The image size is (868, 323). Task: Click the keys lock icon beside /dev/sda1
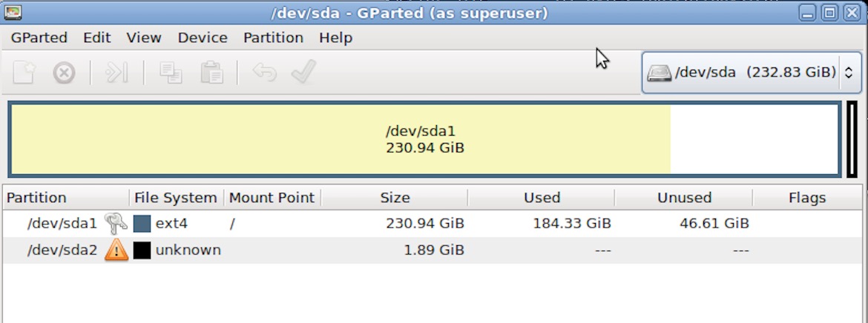click(x=116, y=223)
